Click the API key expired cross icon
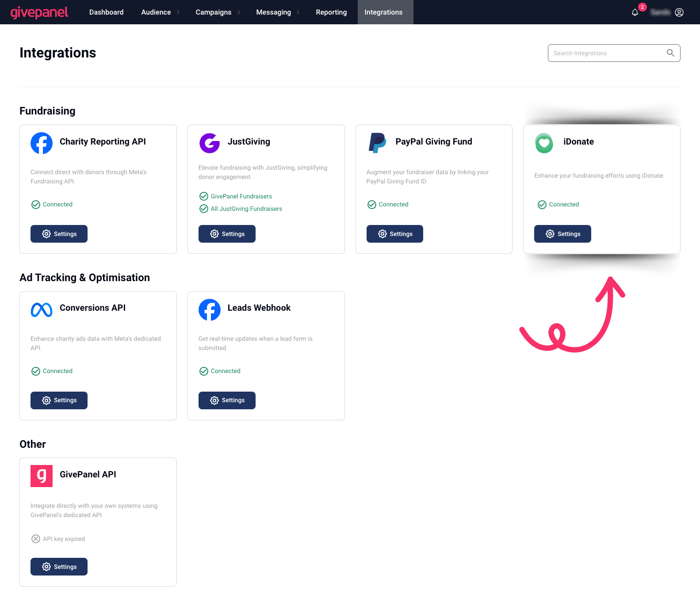Screen dimensions: 700x606 [x=36, y=539]
